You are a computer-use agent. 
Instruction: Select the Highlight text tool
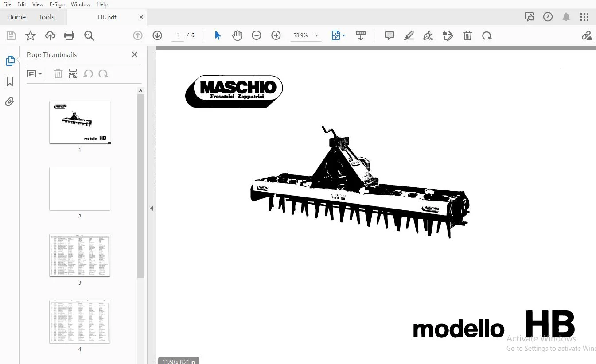409,35
